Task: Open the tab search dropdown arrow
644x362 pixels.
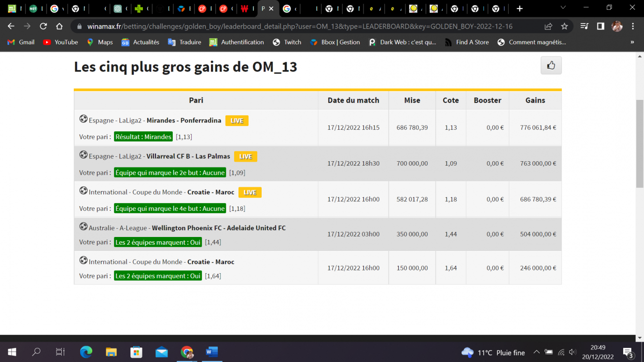Action: (x=563, y=8)
